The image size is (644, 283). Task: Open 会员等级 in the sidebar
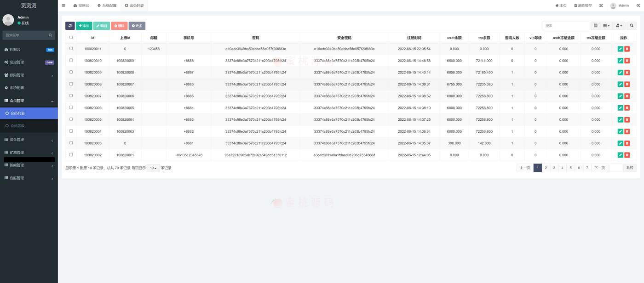coord(17,125)
